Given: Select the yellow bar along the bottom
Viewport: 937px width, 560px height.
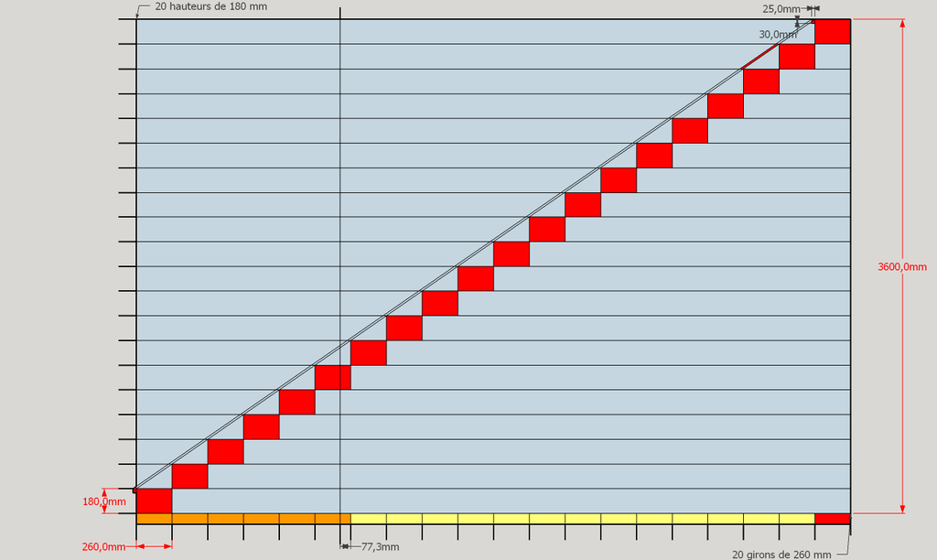Looking at the screenshot, I should 583,519.
